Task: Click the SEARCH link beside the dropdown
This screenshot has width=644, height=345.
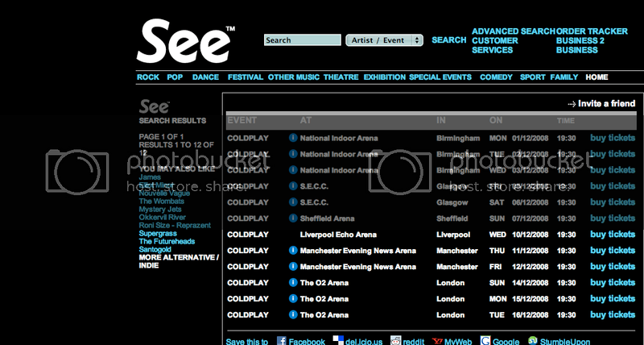Action: click(x=449, y=39)
